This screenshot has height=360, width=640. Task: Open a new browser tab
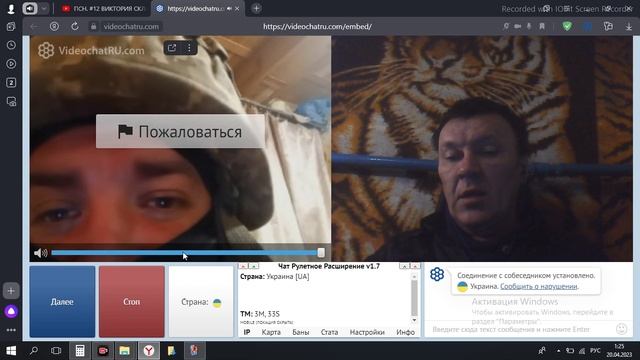256,8
